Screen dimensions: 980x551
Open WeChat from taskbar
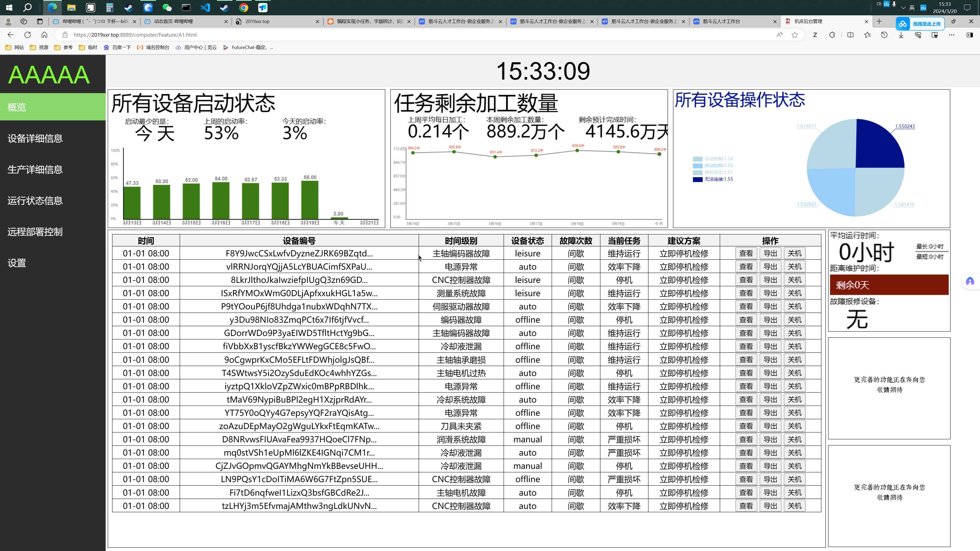[167, 7]
